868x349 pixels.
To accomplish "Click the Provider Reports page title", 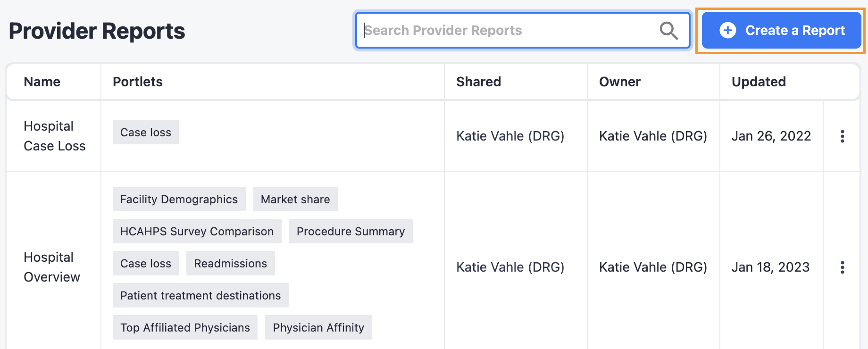I will [x=97, y=31].
